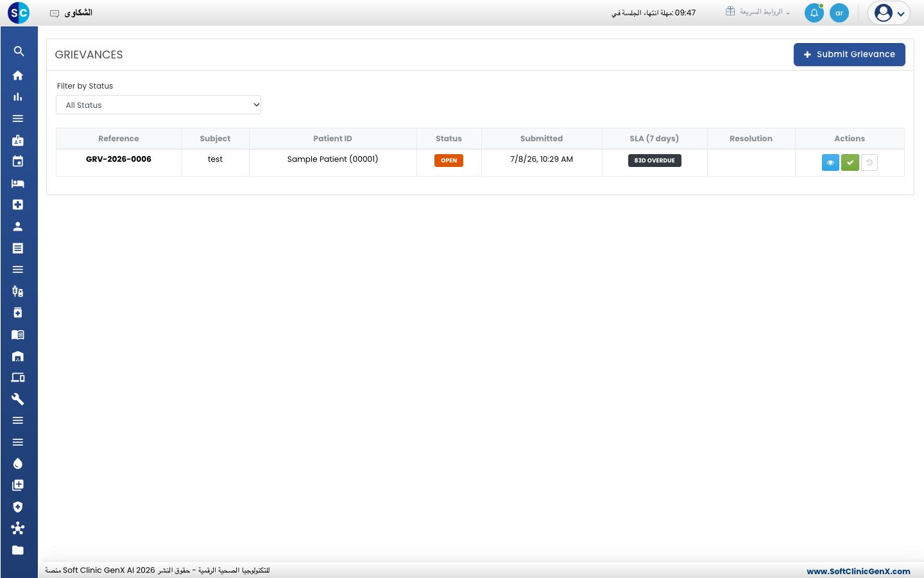Click the 83D OVERDUE SLA badge
This screenshot has height=578, width=924.
[654, 161]
